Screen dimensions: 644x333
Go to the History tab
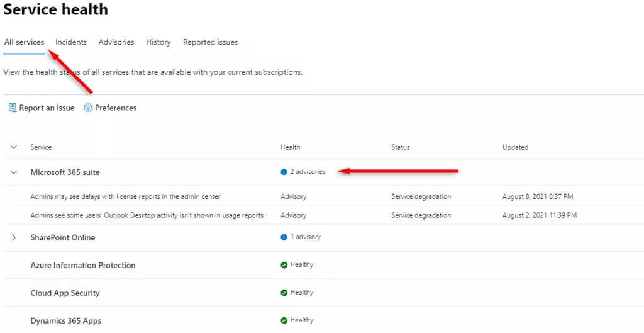click(x=158, y=42)
